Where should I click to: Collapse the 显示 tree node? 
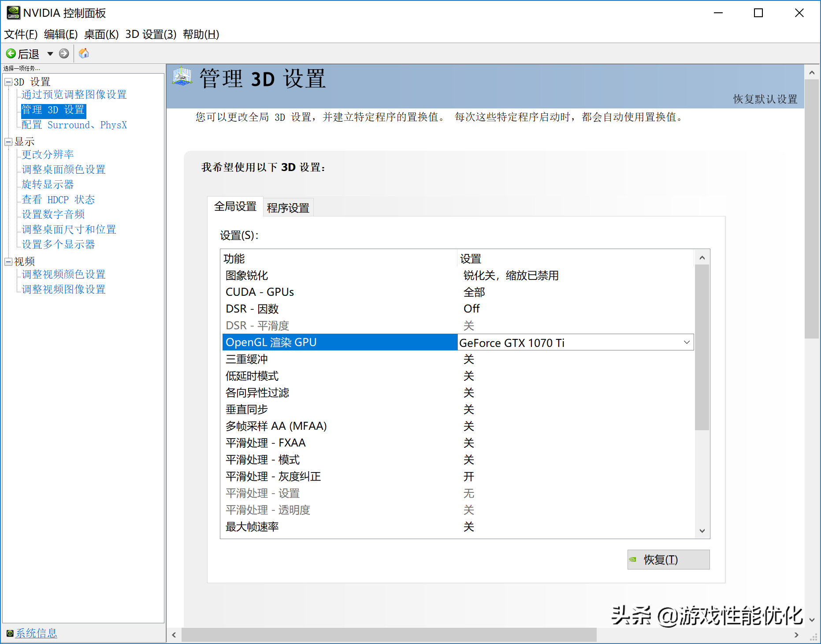tap(8, 141)
